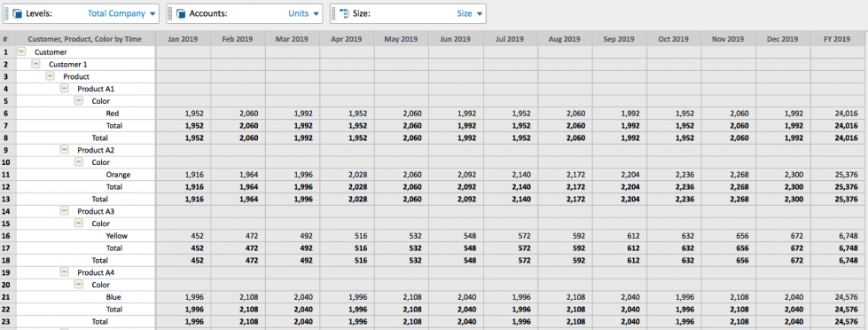
Task: Click the Customer, Product, Color by Time header
Action: pos(85,39)
